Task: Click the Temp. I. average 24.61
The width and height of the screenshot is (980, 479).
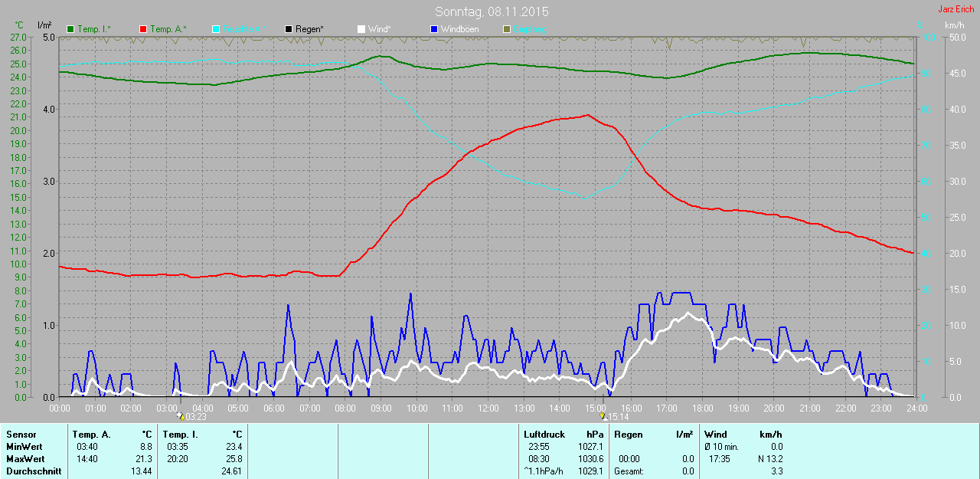Action: [230, 471]
